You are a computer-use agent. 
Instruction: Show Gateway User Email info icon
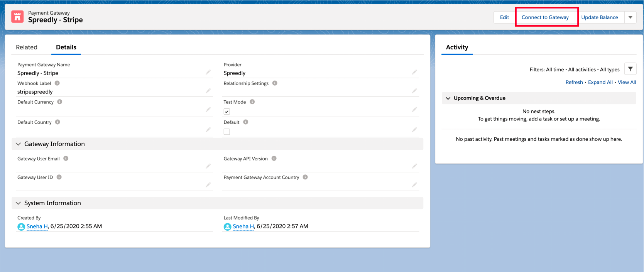[66, 158]
